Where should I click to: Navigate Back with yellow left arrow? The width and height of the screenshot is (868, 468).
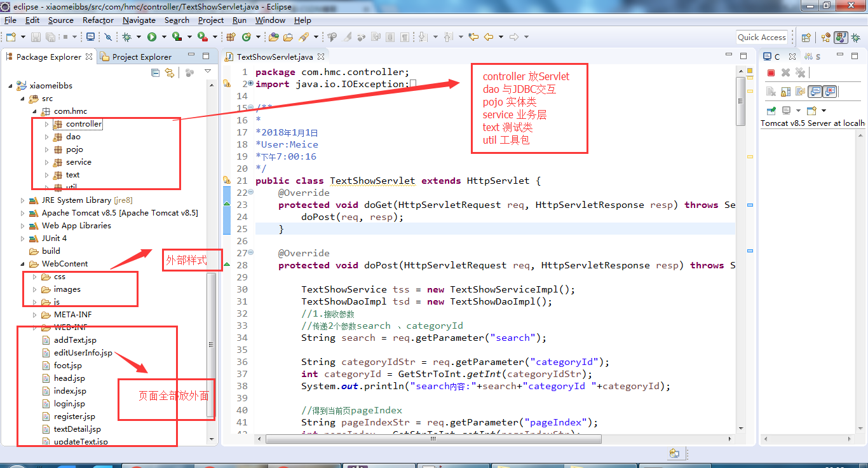pyautogui.click(x=488, y=38)
